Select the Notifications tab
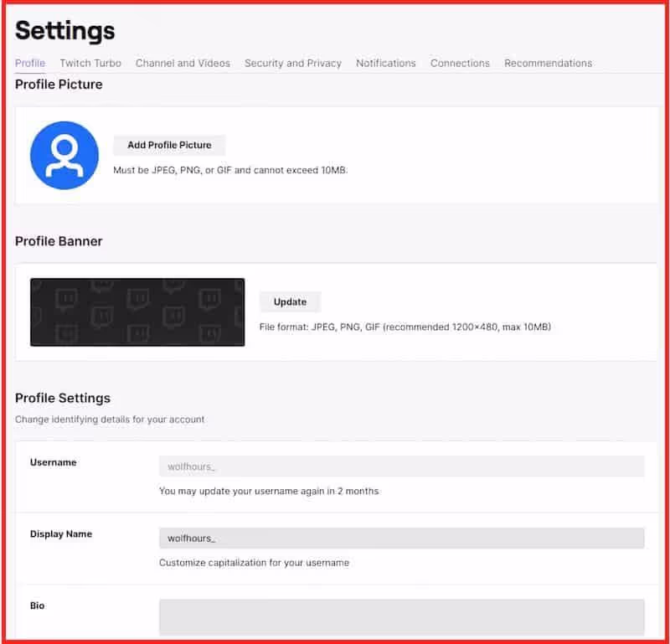The image size is (670, 644). pos(386,64)
